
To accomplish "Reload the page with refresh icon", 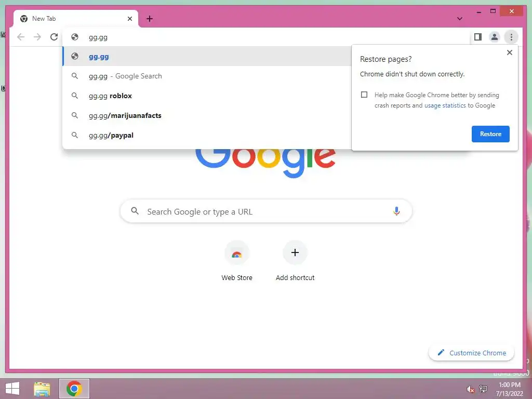I will [54, 37].
